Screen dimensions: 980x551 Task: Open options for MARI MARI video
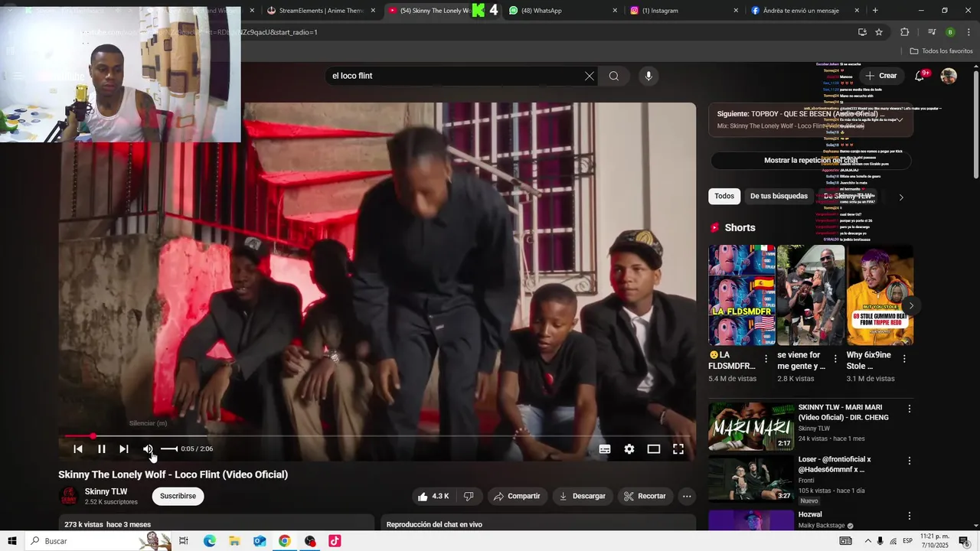pyautogui.click(x=910, y=409)
